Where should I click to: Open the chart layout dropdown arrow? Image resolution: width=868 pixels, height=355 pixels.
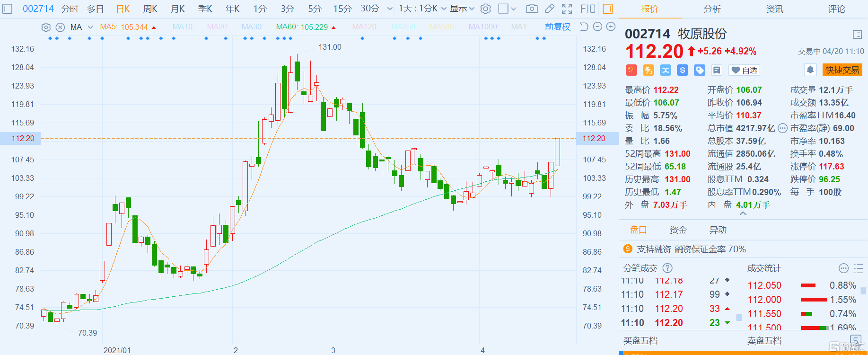pyautogui.click(x=514, y=9)
